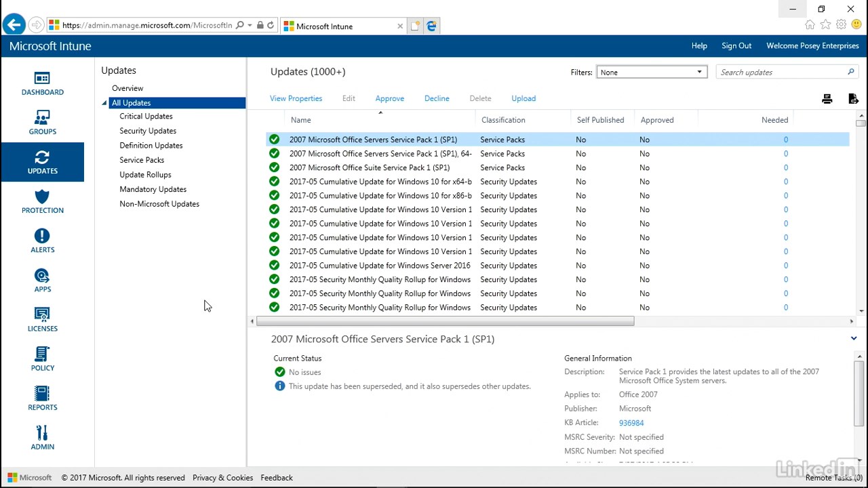Show Non-Microsoft Updates list
The height and width of the screenshot is (488, 868).
coord(159,204)
